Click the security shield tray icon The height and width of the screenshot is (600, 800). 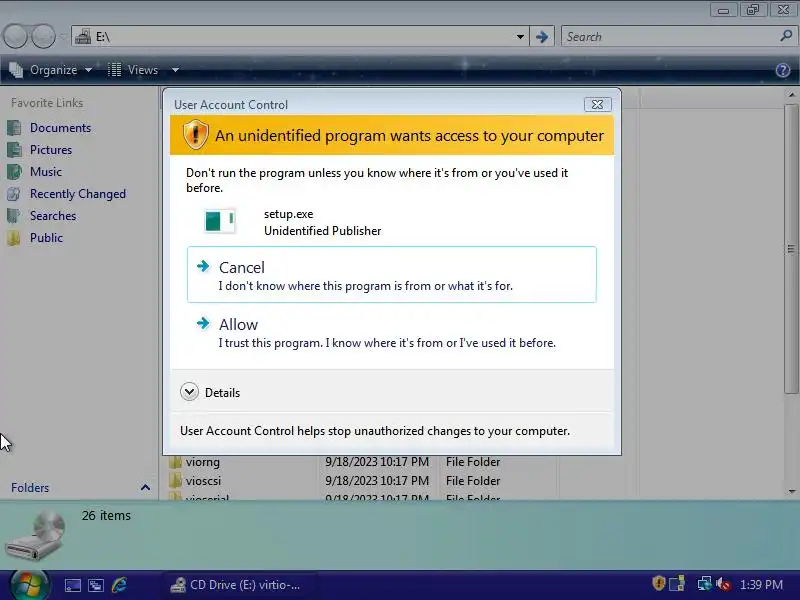tap(659, 583)
